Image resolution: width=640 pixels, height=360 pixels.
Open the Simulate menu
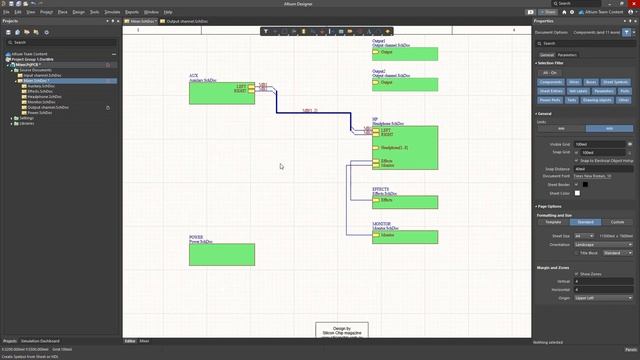[112, 12]
